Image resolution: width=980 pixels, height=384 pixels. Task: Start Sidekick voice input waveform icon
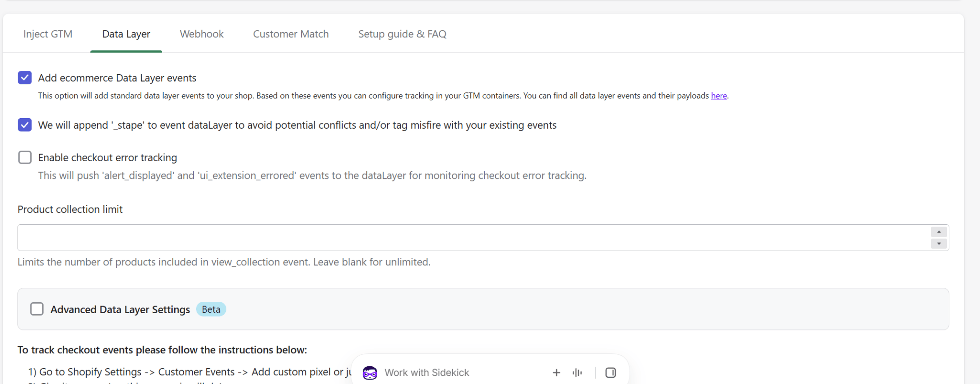578,373
